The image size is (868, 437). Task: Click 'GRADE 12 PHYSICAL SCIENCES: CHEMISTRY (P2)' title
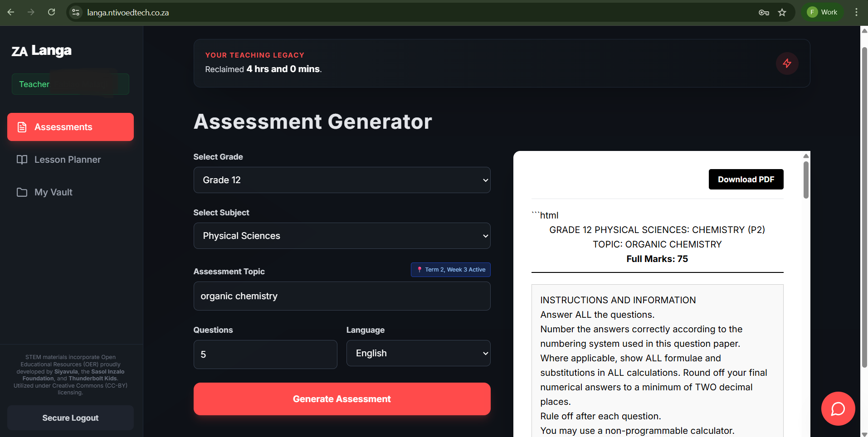657,230
